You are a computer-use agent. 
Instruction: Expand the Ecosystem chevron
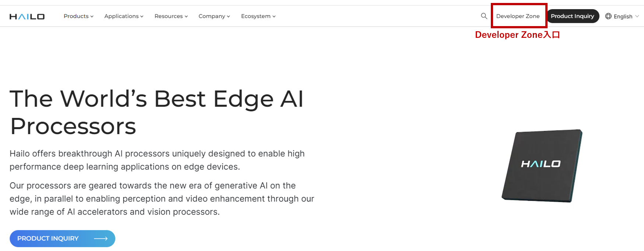(274, 17)
